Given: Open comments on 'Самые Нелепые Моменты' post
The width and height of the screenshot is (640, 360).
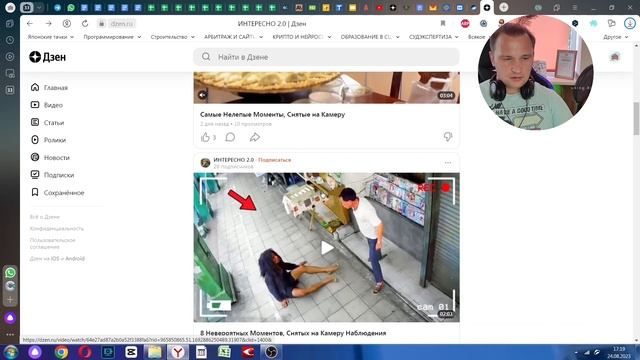Looking at the screenshot, I should pos(230,137).
